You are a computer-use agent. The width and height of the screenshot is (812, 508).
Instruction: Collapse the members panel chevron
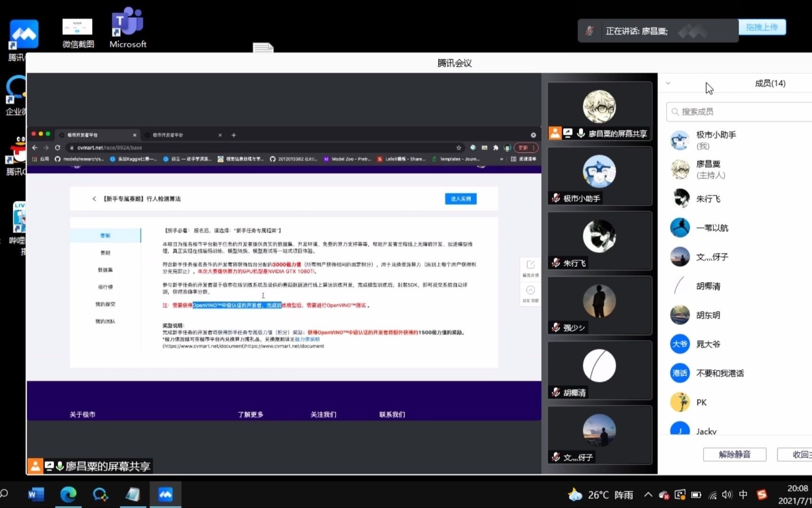(x=668, y=83)
